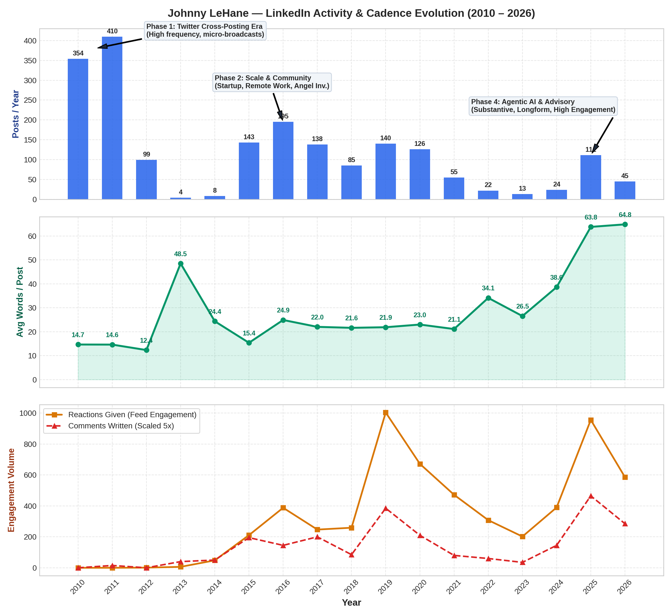Click the 'Avg Words / Post' axis label
Viewport: 672px width, 616px height.
[x=20, y=302]
